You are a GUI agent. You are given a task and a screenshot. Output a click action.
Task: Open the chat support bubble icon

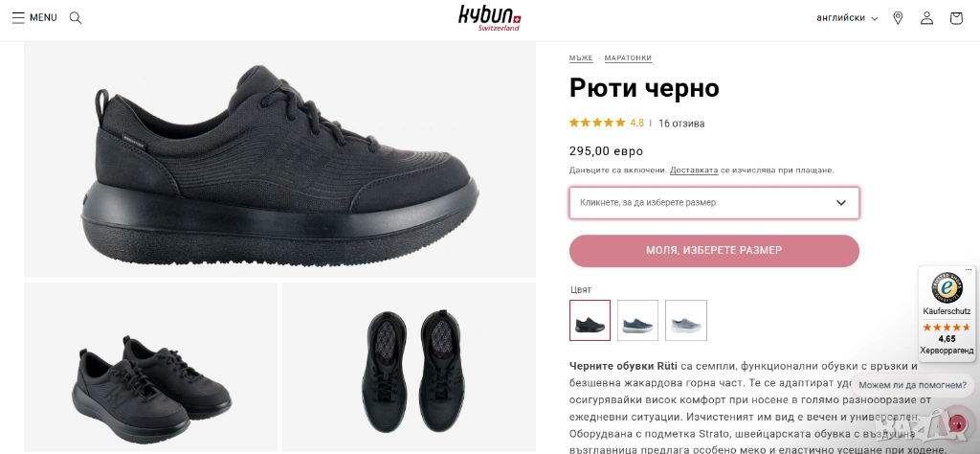(x=957, y=423)
